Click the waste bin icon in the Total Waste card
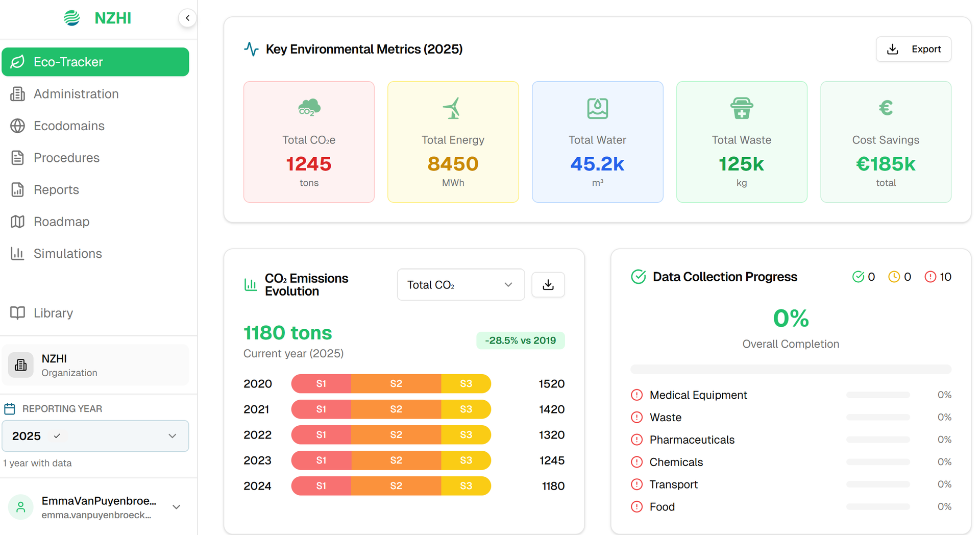This screenshot has height=535, width=980. coord(741,108)
